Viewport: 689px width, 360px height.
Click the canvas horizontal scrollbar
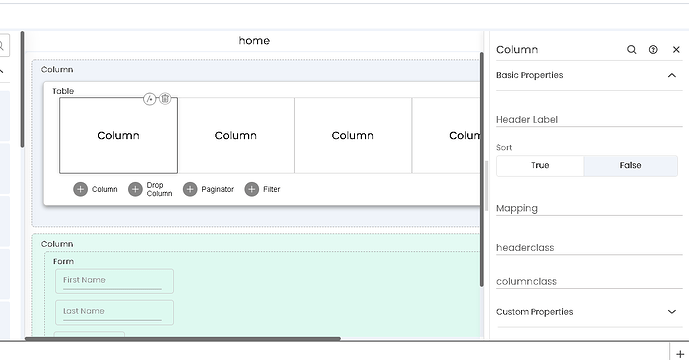tap(183, 338)
